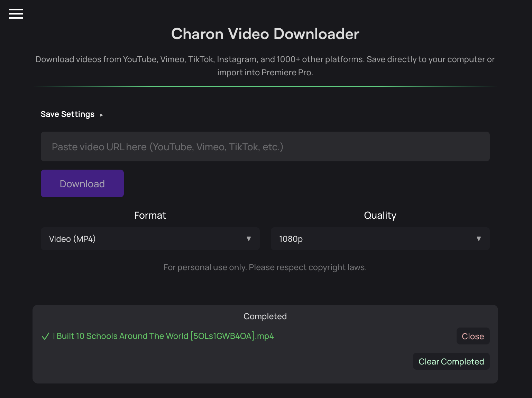
Task: Click the Charon Video Downloader title
Action: pos(265,34)
